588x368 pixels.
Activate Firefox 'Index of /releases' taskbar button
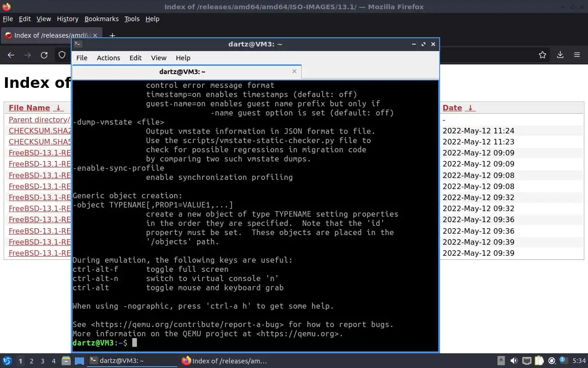click(225, 361)
